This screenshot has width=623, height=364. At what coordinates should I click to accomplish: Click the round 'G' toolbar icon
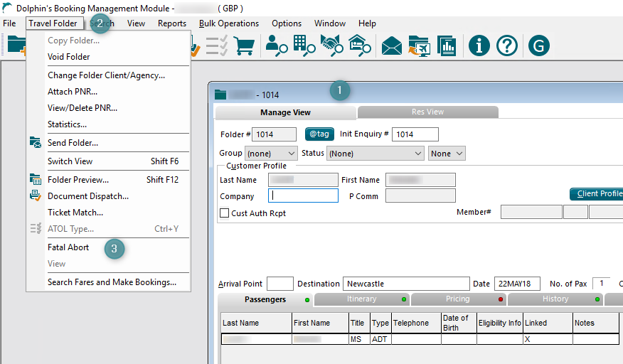(x=539, y=45)
